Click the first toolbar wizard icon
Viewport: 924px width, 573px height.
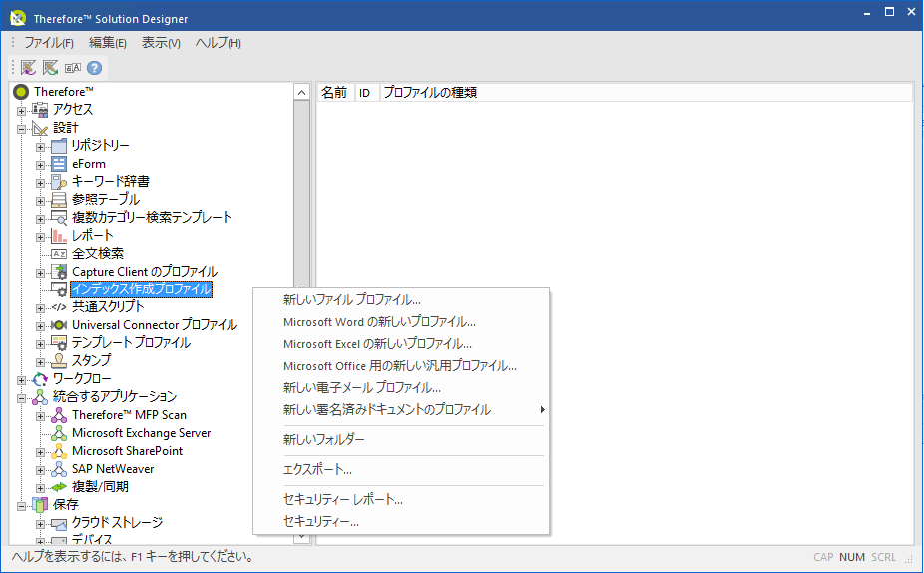click(28, 68)
